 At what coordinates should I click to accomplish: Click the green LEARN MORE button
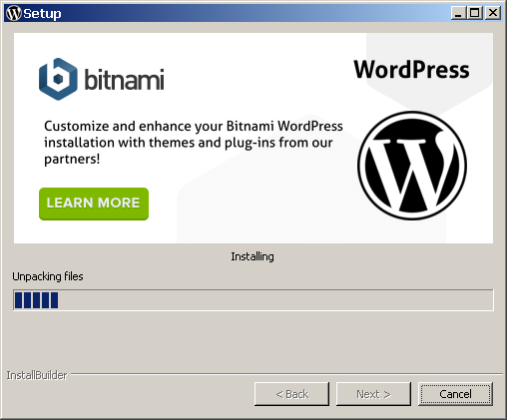click(x=94, y=204)
